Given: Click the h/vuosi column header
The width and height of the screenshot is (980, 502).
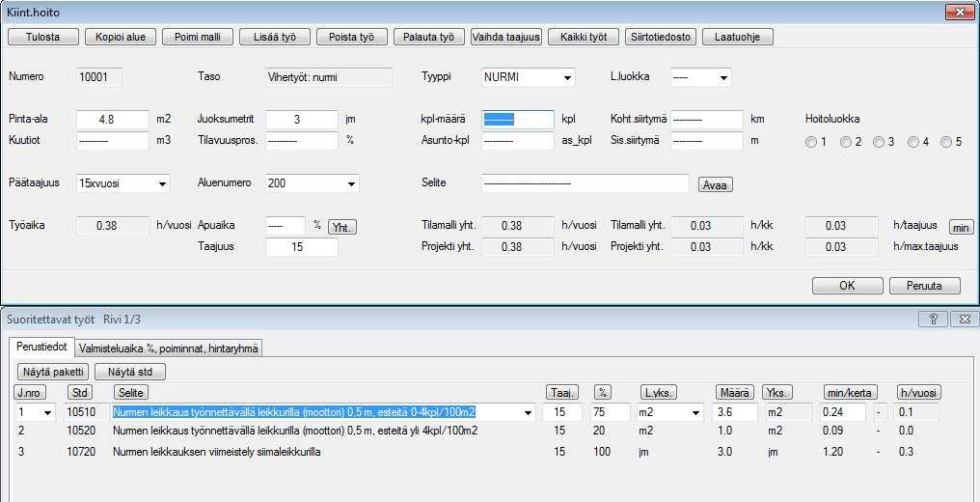Looking at the screenshot, I should pyautogui.click(x=918, y=393).
